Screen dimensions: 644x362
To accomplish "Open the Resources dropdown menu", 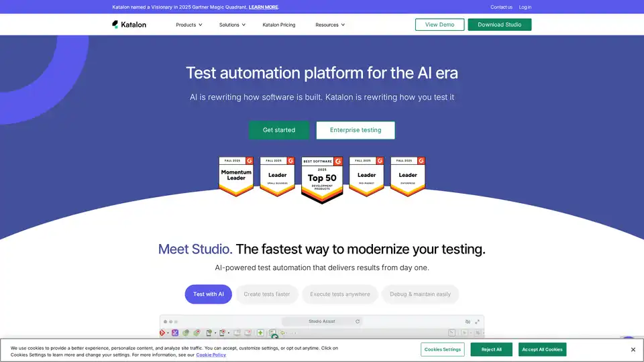I will point(330,25).
